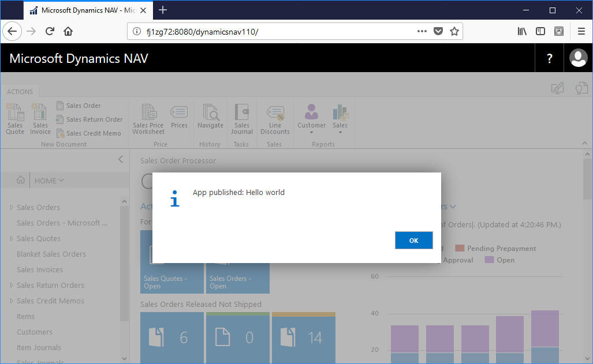
Task: Click the design pencil icon
Action: point(557,88)
